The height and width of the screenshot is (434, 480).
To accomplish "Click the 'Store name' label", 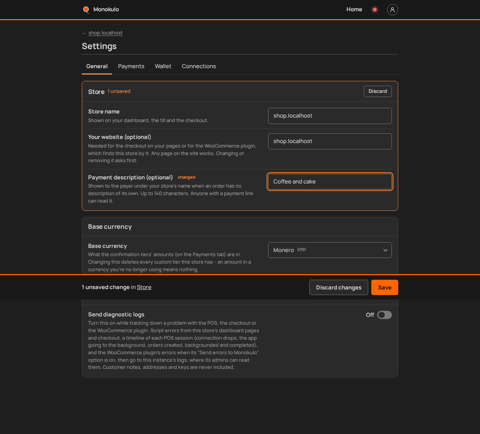I will [x=104, y=112].
